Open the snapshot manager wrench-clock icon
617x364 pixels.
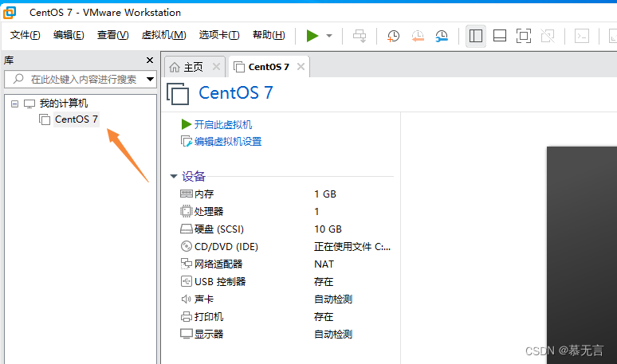click(x=442, y=36)
